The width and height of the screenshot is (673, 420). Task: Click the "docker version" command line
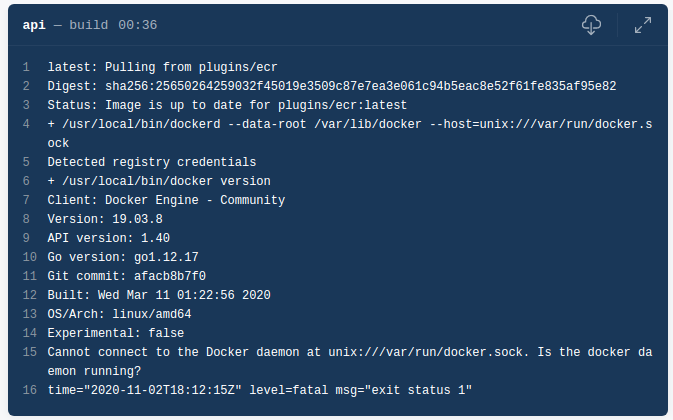pos(159,181)
